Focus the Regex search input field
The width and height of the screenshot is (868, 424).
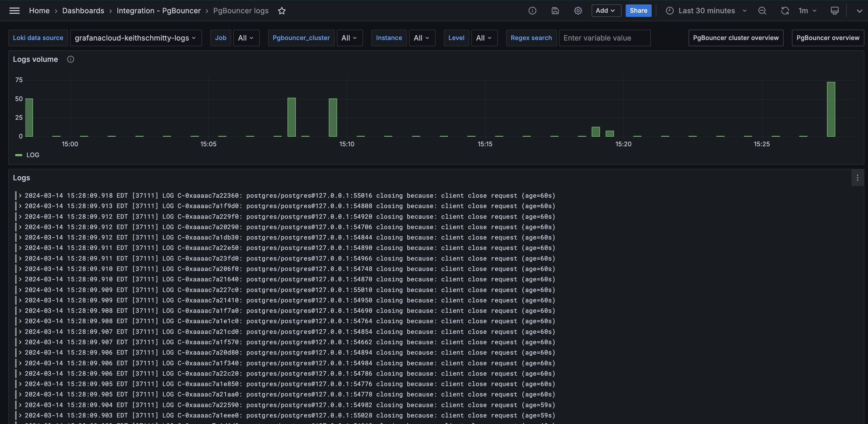[x=604, y=38]
